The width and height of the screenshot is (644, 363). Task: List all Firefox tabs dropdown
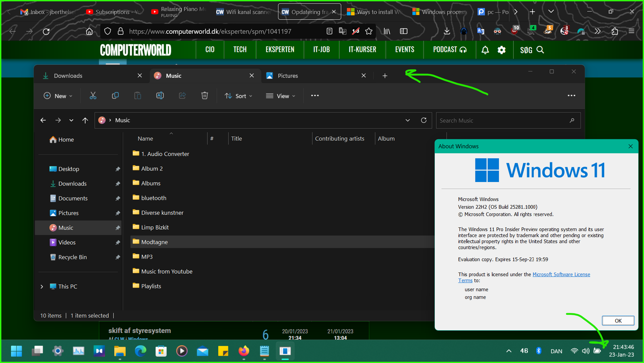point(551,12)
